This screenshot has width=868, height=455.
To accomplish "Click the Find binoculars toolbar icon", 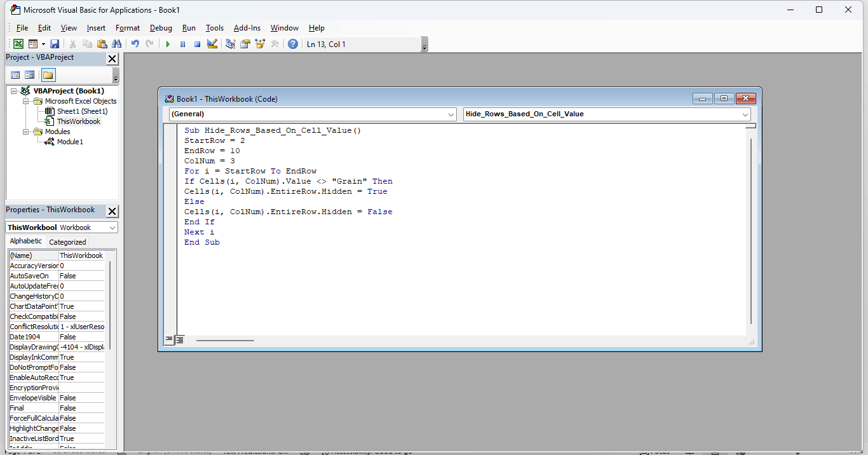I will (117, 43).
